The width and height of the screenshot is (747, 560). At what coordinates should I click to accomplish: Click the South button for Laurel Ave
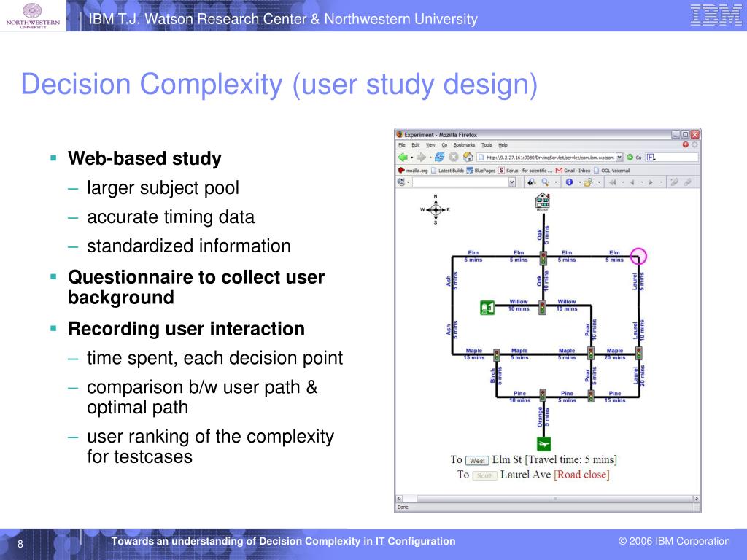[484, 475]
